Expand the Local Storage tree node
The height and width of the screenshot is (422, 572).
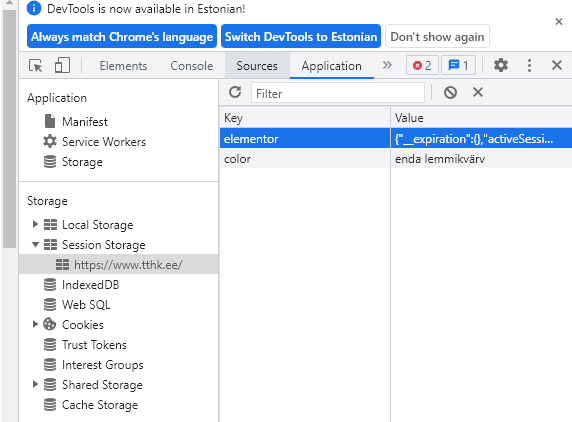[x=35, y=224]
